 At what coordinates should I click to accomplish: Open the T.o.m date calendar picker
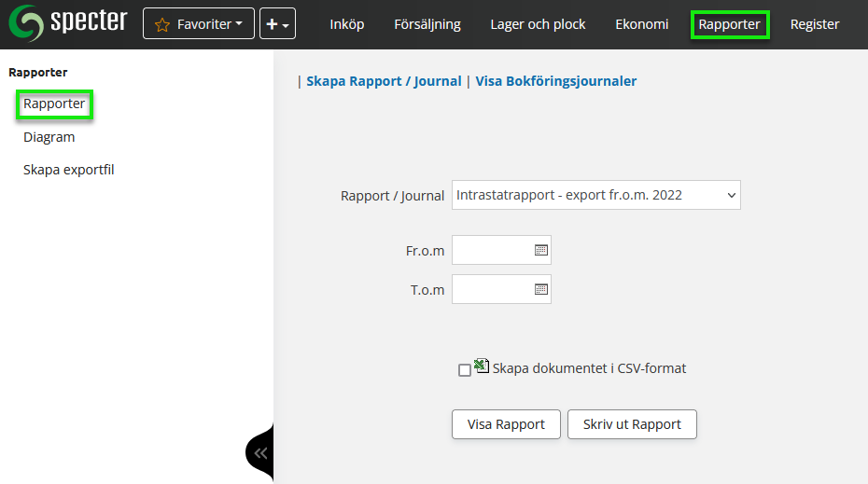coord(540,289)
